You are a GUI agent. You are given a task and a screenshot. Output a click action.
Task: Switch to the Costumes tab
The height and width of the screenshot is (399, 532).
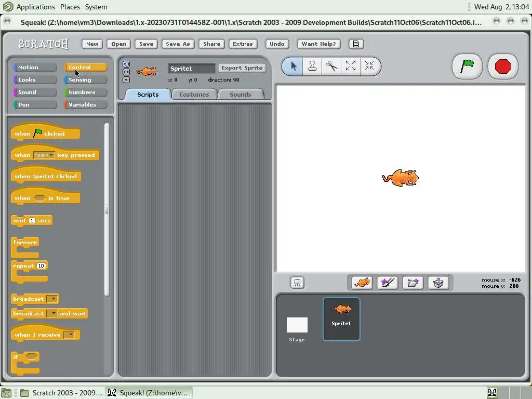click(194, 95)
